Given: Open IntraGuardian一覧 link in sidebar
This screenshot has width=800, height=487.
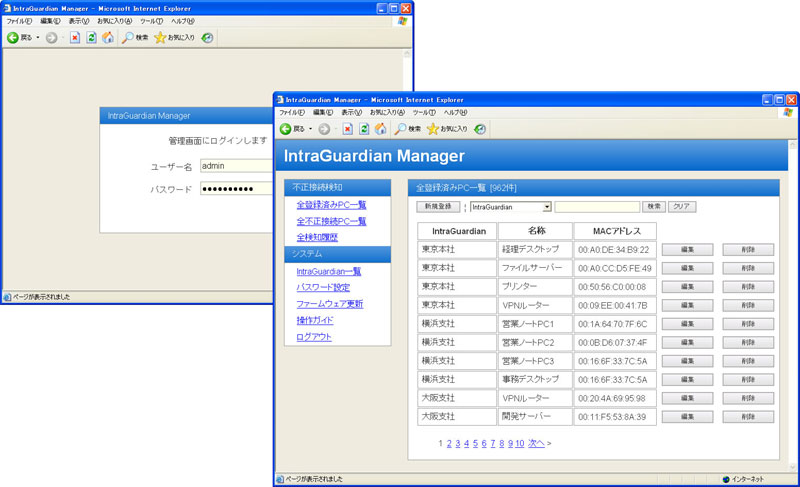Looking at the screenshot, I should [x=329, y=272].
